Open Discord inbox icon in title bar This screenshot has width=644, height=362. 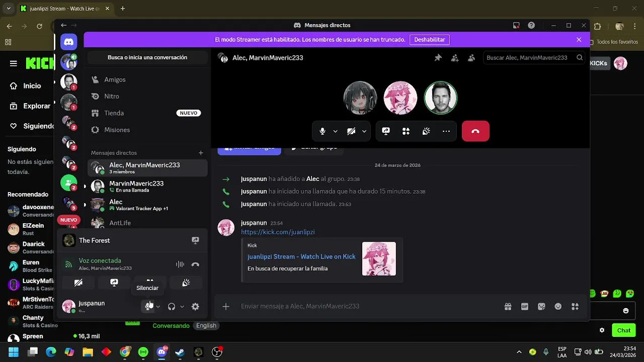pos(516,25)
